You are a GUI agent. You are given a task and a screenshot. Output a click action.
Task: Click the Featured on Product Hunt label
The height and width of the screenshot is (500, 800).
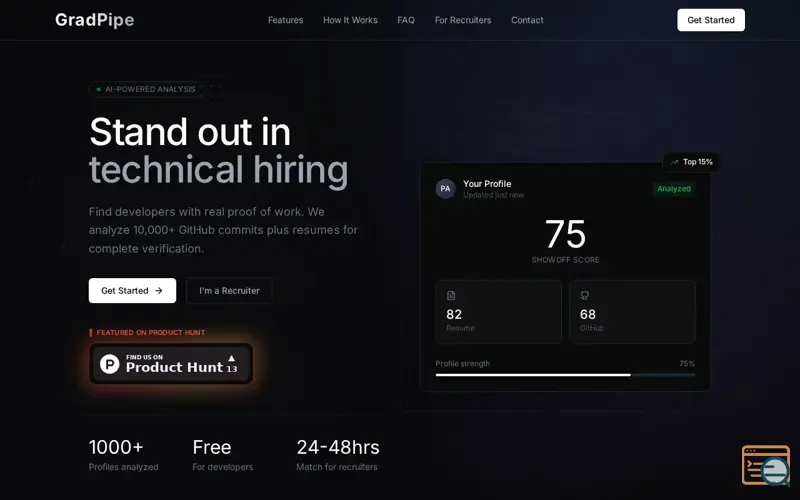(x=147, y=333)
